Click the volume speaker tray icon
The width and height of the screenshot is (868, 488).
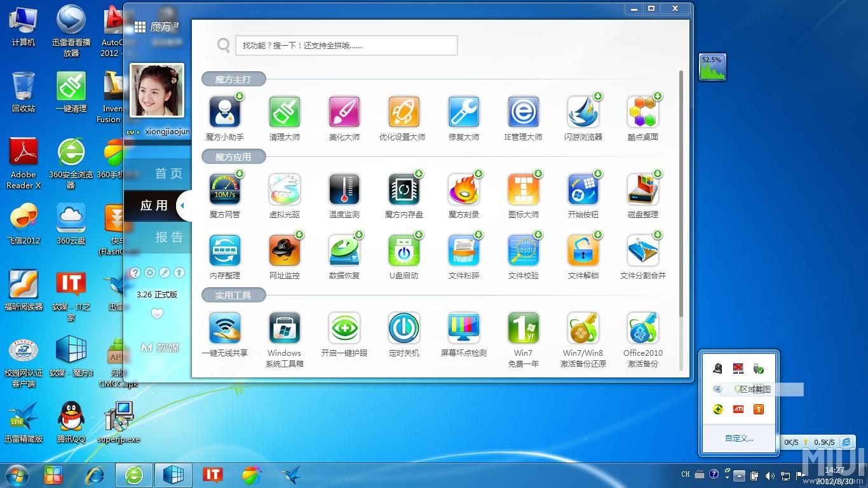point(770,475)
